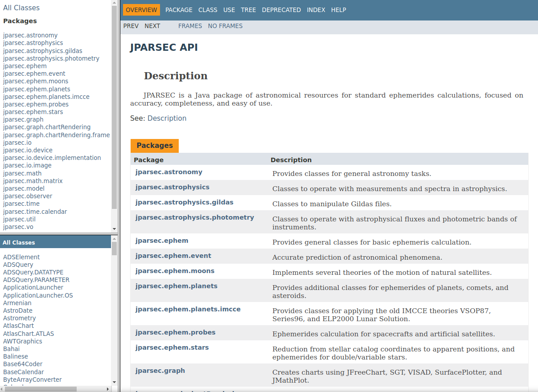Go to the TREE navigation page
This screenshot has height=392, width=538.
[x=248, y=10]
